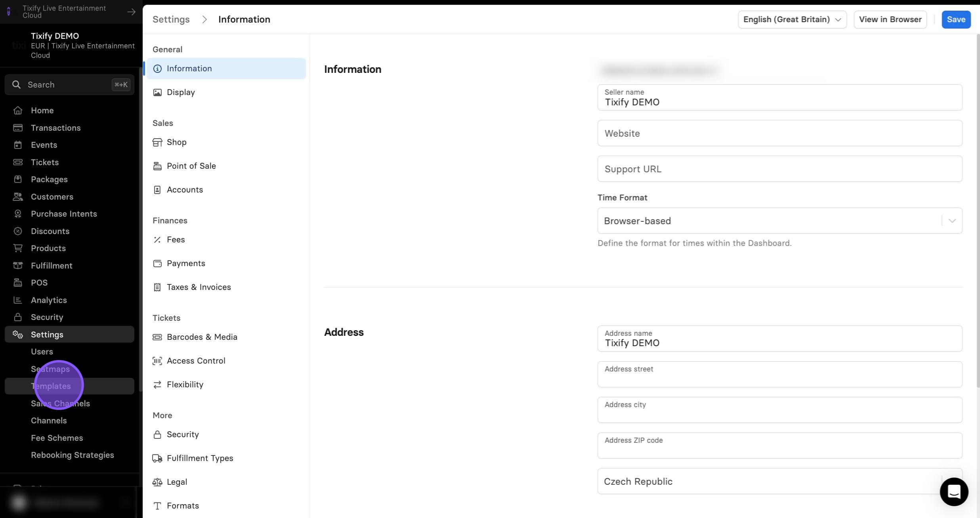Open the Czech Republic country dropdown
The image size is (980, 518).
click(779, 481)
